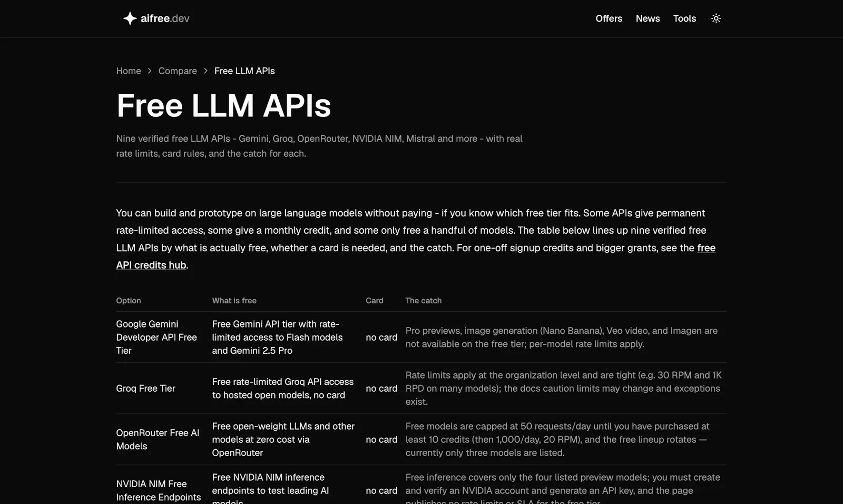Viewport: 843px width, 504px height.
Task: Open the Offers menu item
Action: (x=609, y=18)
